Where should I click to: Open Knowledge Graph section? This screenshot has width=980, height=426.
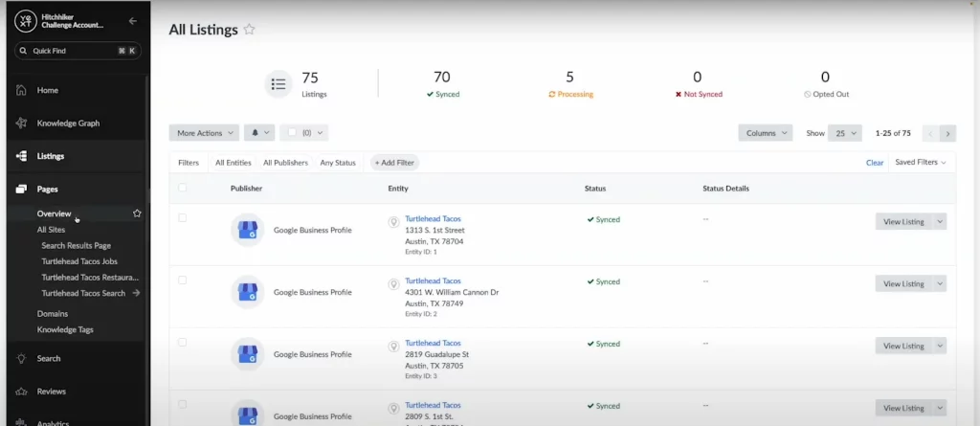click(68, 123)
